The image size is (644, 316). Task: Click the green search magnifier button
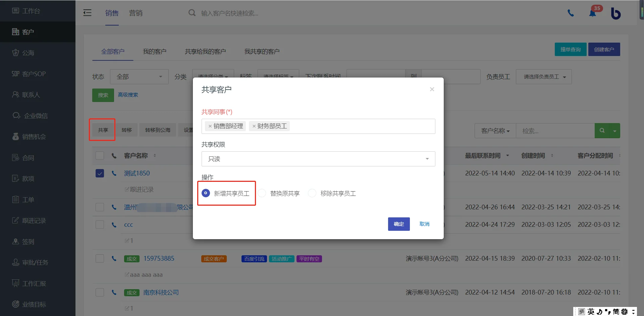[x=602, y=130]
